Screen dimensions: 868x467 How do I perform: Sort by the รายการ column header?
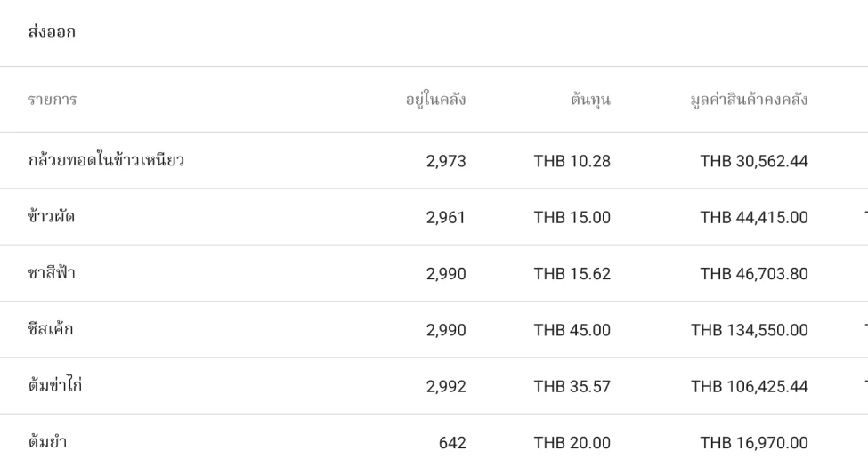(x=52, y=100)
